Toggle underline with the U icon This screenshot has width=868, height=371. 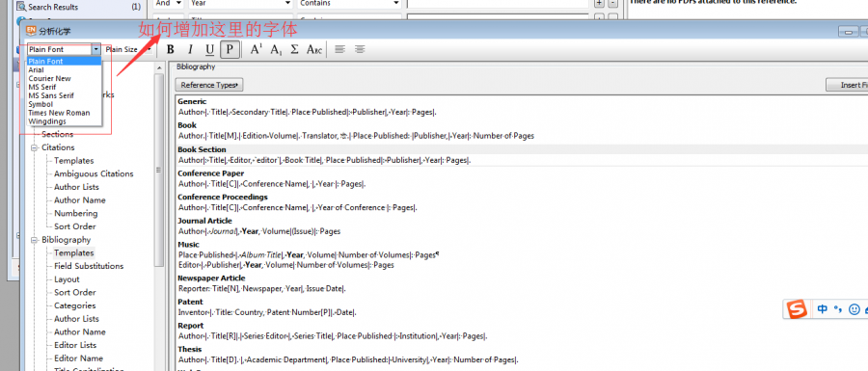pos(210,50)
